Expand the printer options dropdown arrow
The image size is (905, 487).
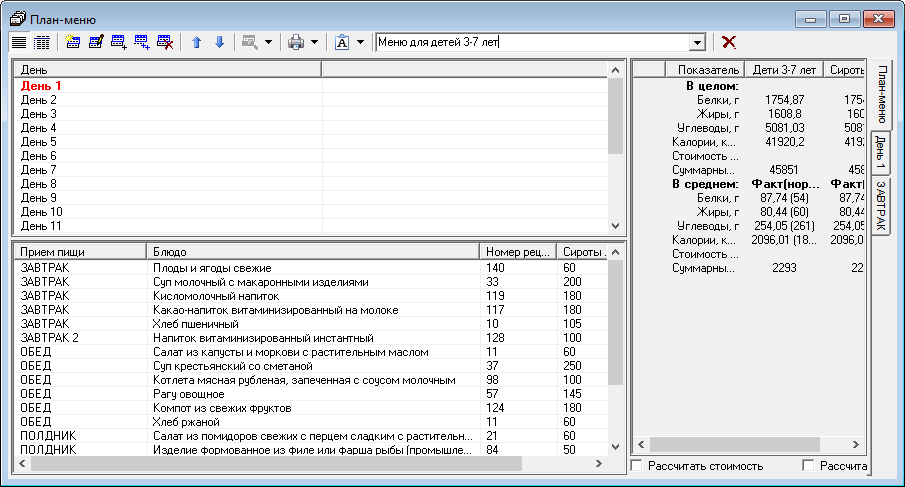click(314, 42)
